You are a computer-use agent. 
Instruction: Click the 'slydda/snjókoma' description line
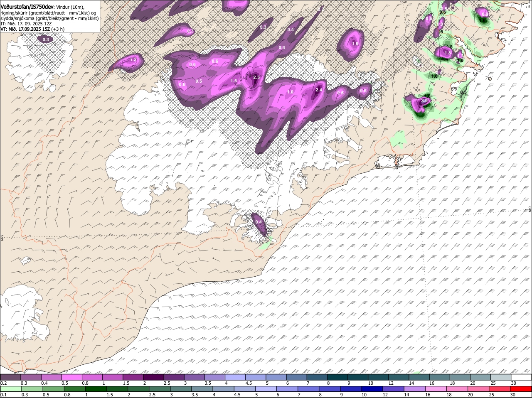point(49,18)
